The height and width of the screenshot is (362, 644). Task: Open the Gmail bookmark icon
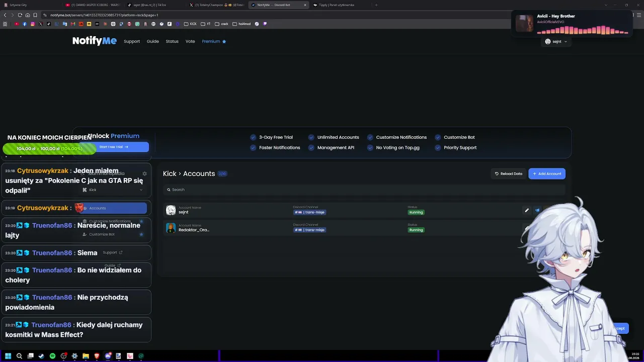73,24
